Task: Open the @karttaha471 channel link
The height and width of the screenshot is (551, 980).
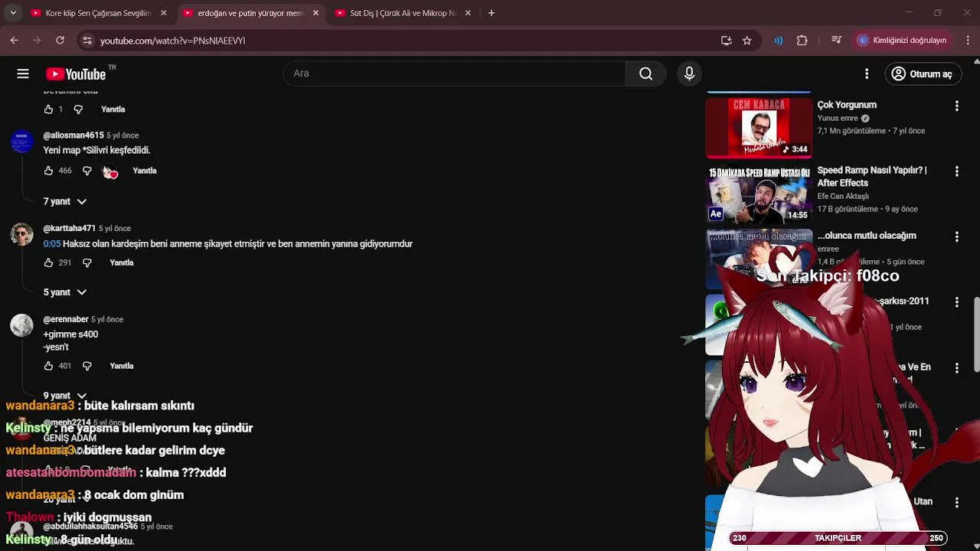Action: 70,228
